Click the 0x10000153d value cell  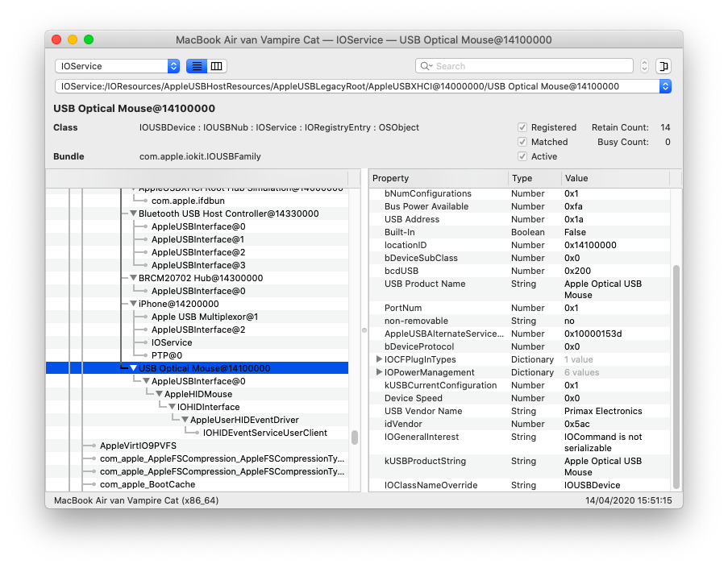tap(593, 334)
